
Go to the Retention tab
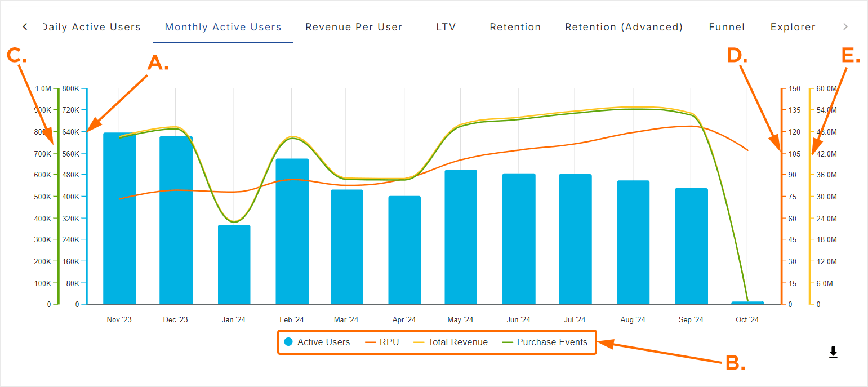[515, 27]
